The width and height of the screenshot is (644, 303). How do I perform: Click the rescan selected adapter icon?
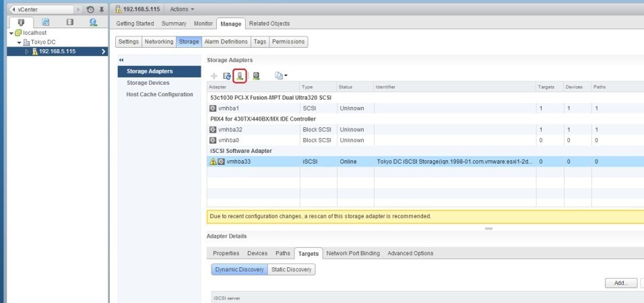coord(256,76)
